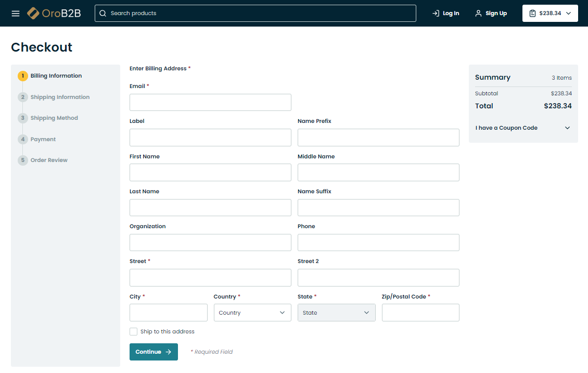Enable Ship to this address checkbox
This screenshot has height=373, width=588.
(134, 332)
